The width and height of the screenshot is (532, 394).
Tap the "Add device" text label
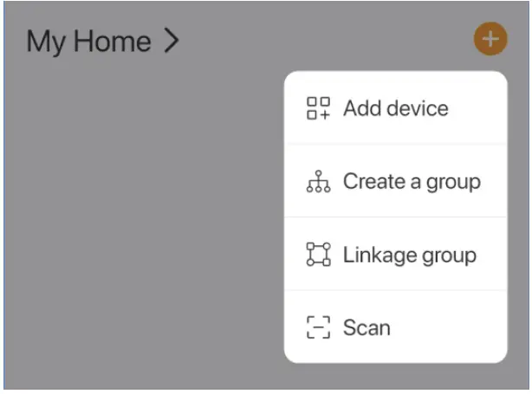point(396,109)
